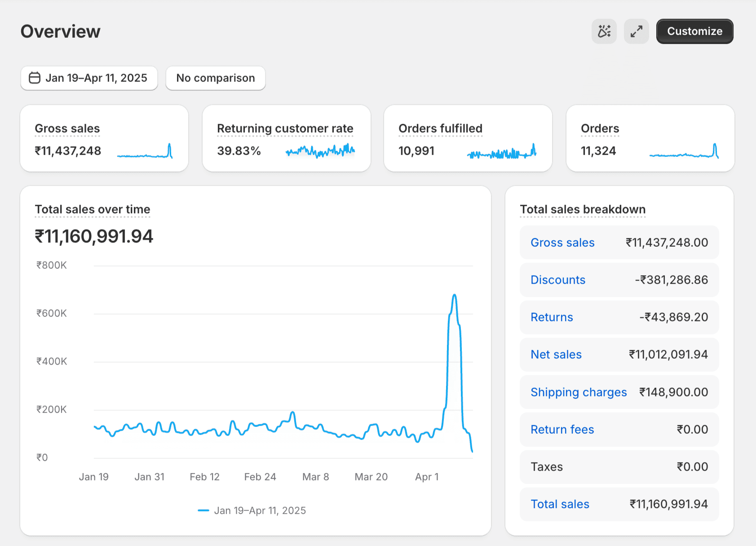This screenshot has height=546, width=756.
Task: Click the ₹800K y-axis label
Action: (51, 265)
